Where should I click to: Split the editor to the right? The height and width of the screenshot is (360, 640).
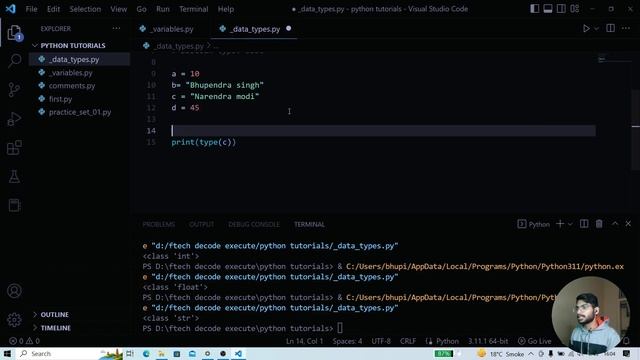click(x=611, y=28)
